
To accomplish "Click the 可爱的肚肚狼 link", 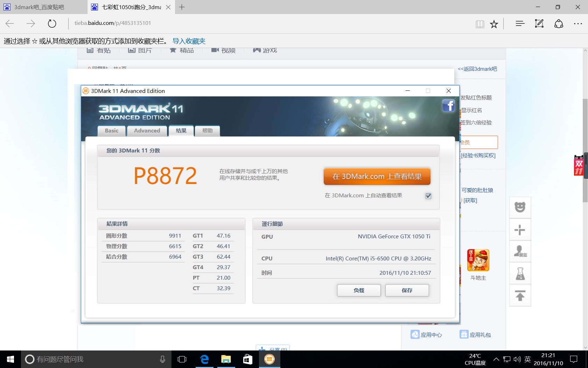I will click(477, 190).
